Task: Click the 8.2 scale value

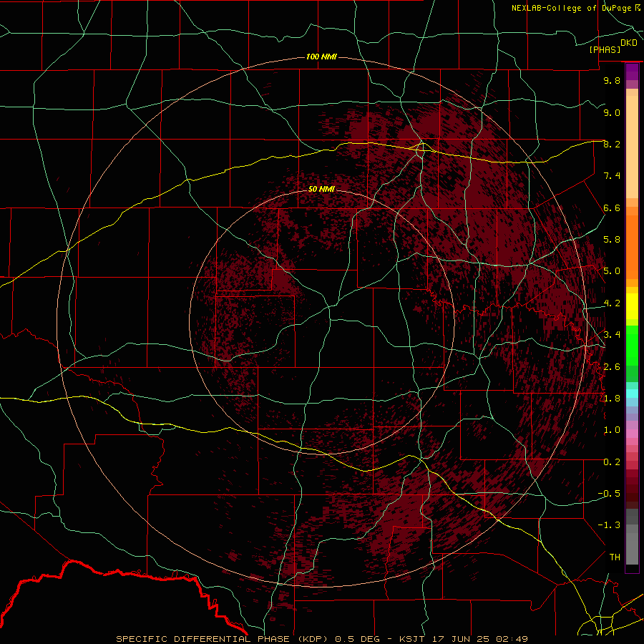Action: pos(612,144)
